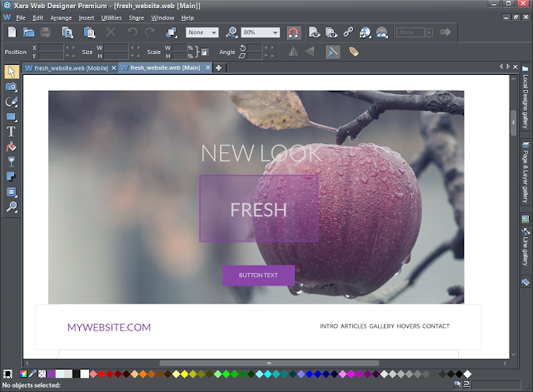Viewport: 533px width, 392px height.
Task: Open the Window menu
Action: pos(162,17)
